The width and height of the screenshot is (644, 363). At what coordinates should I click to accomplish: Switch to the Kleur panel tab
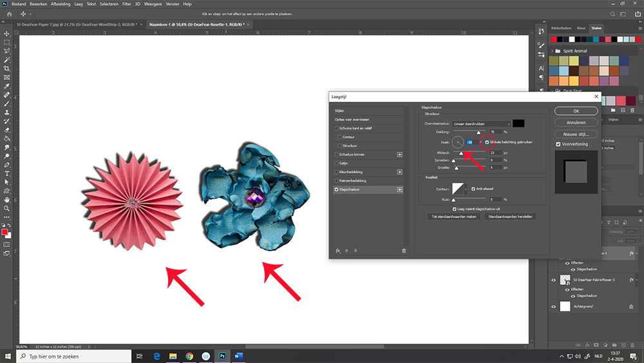(581, 28)
